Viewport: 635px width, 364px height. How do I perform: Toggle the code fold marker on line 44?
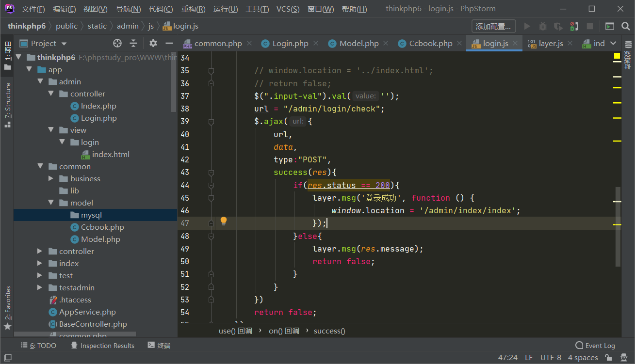(x=211, y=185)
